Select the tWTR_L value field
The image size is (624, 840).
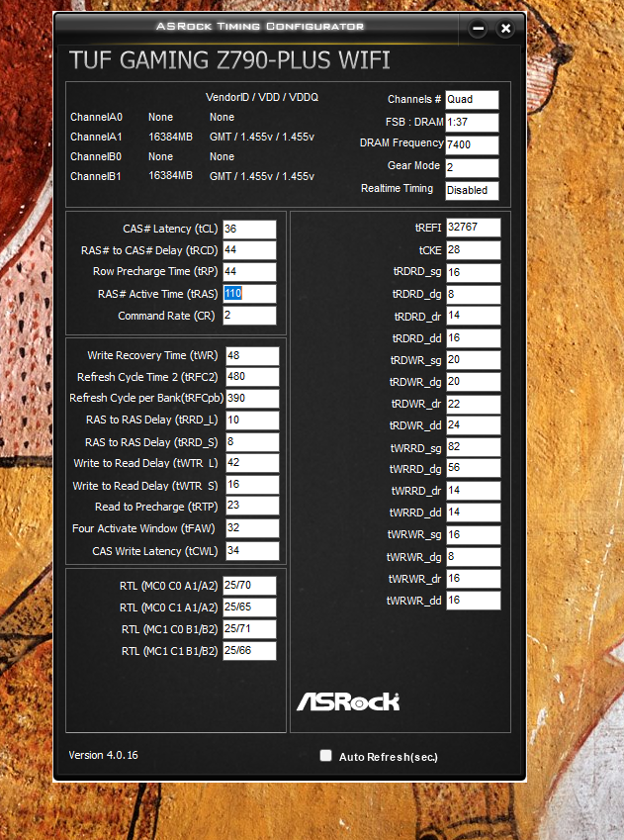point(252,463)
